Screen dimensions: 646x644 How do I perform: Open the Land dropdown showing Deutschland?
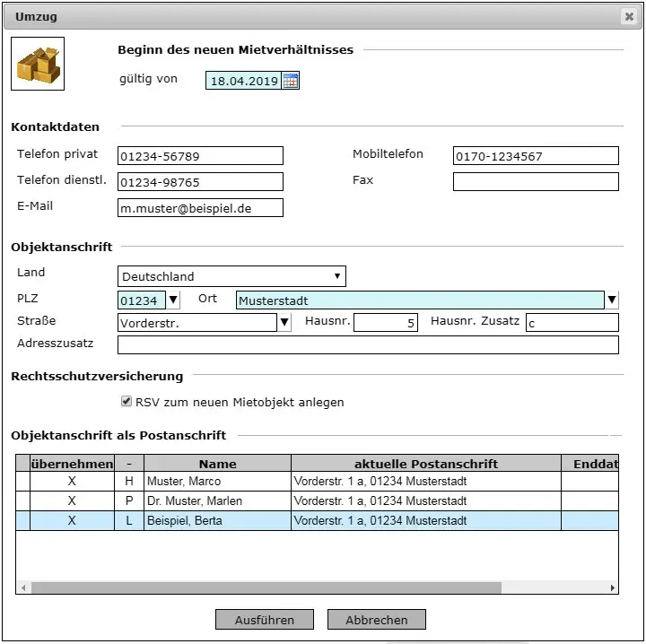click(x=231, y=276)
